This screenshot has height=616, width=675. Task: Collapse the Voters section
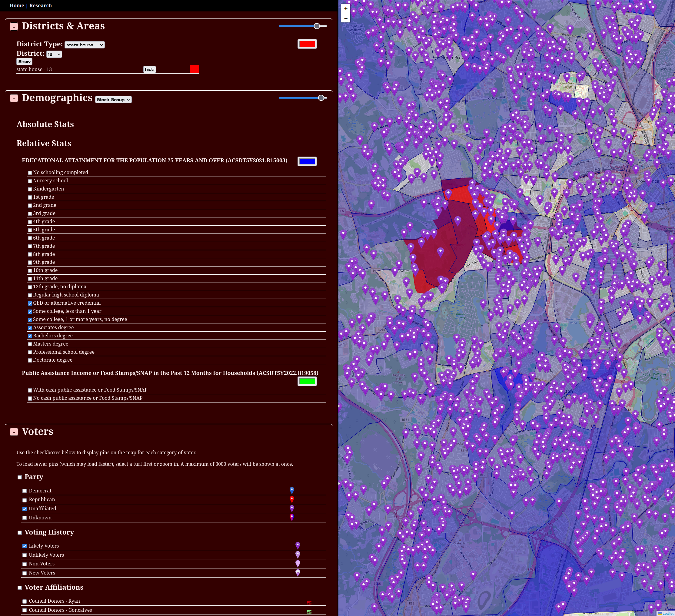(x=14, y=432)
